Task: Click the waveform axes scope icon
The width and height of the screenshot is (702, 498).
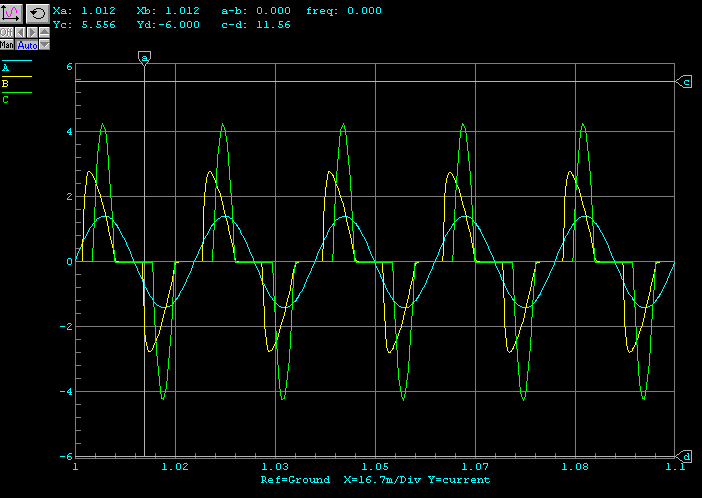Action: (12, 13)
